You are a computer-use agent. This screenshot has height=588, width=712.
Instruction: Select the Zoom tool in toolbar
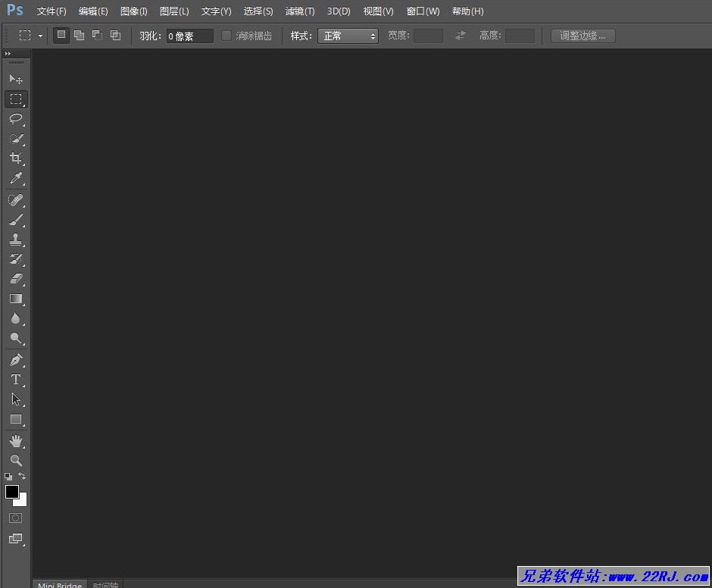(15, 460)
